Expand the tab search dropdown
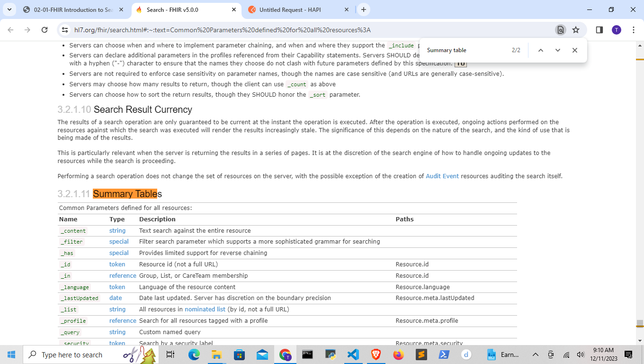644x364 pixels. [9, 9]
